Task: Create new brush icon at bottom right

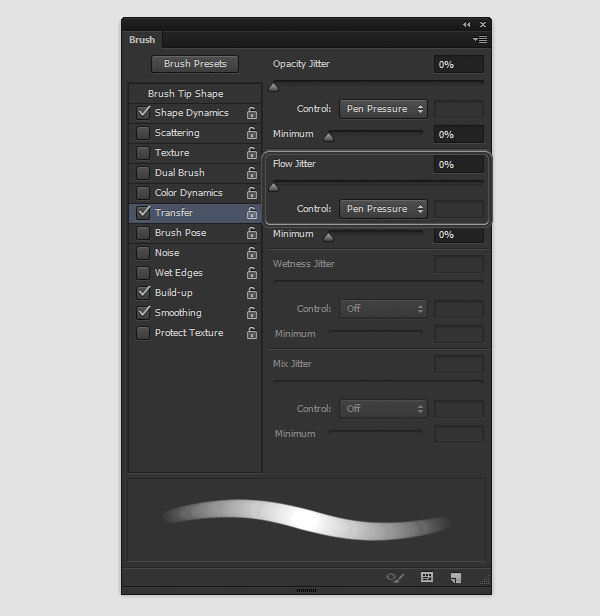Action: coord(456,577)
